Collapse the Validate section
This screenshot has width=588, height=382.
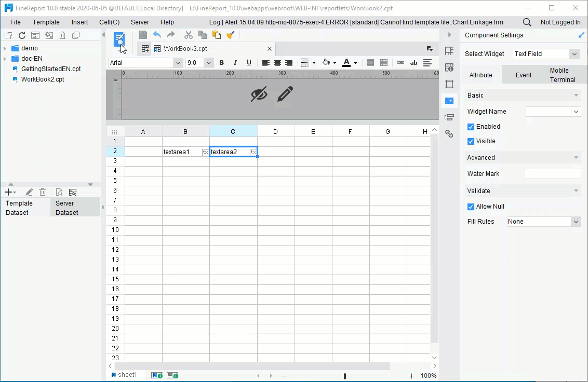pos(577,190)
